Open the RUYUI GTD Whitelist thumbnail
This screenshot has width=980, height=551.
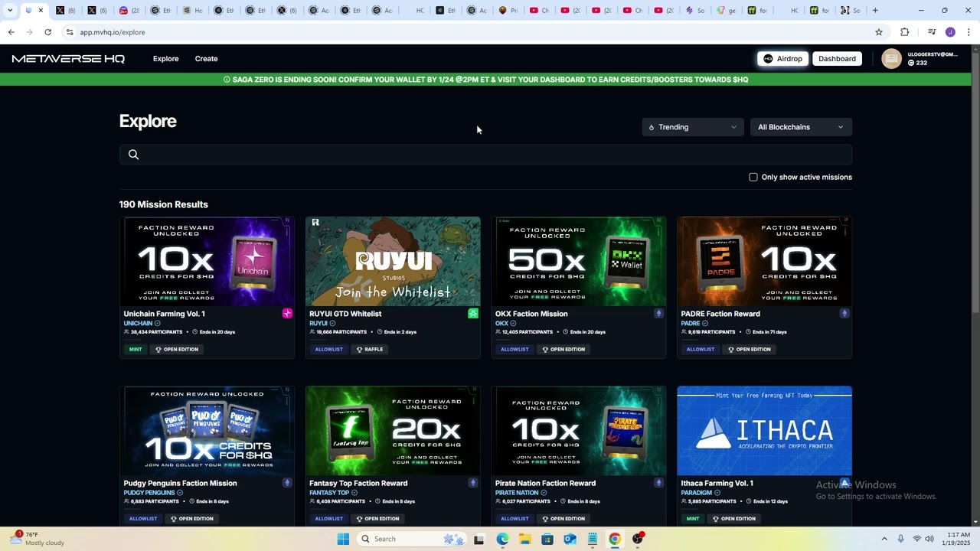pos(393,261)
